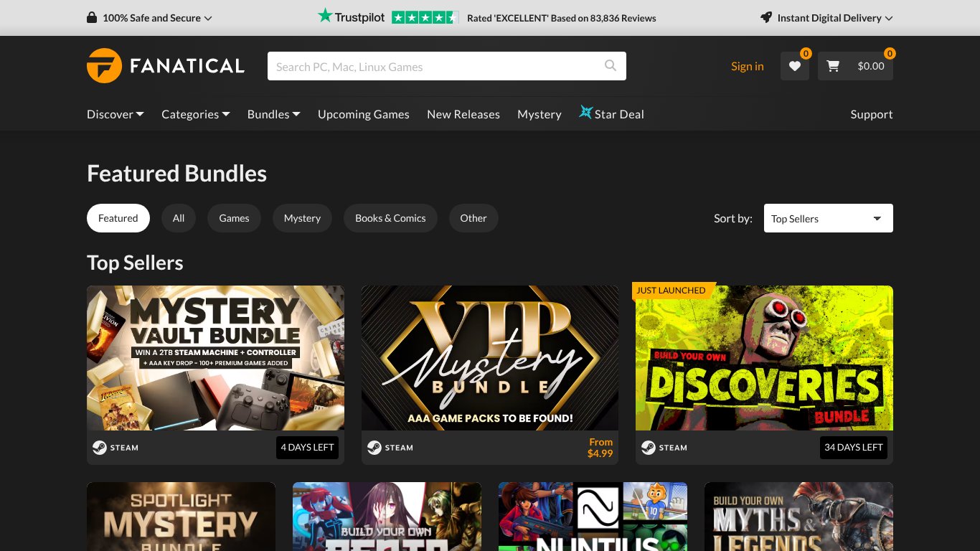Screen dimensions: 980x551
Task: Click the Trustpilot five-star rating
Action: pyautogui.click(x=425, y=18)
